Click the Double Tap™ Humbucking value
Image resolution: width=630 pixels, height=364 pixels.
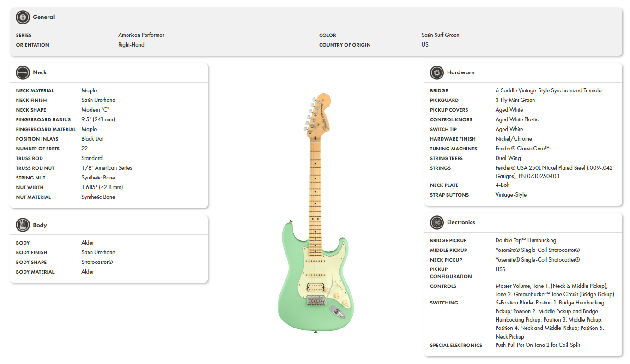[526, 240]
